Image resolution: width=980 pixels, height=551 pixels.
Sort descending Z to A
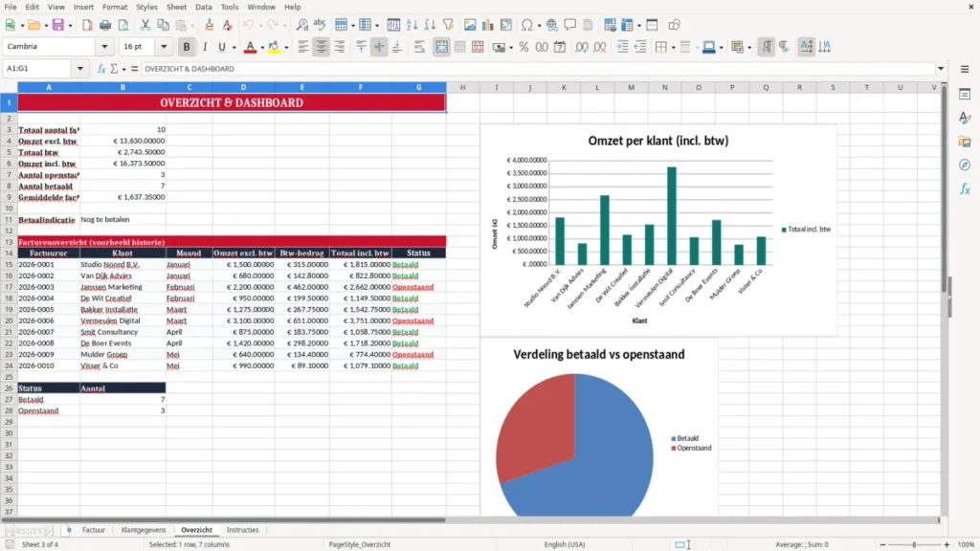coord(430,25)
